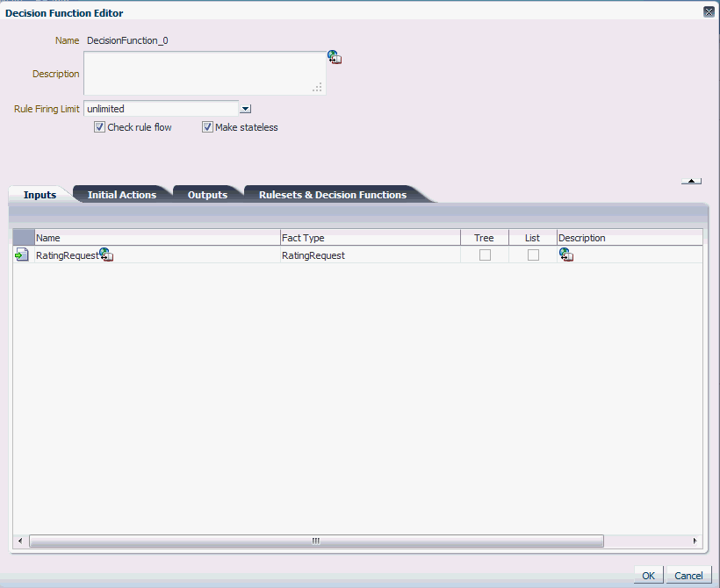Image resolution: width=720 pixels, height=588 pixels.
Task: Click inside the Description text area
Action: point(205,73)
